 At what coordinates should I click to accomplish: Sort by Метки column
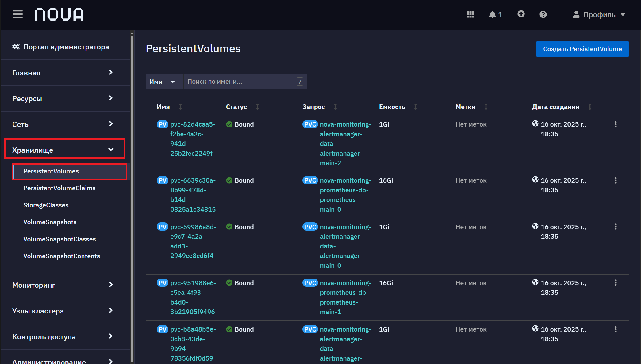coord(471,107)
